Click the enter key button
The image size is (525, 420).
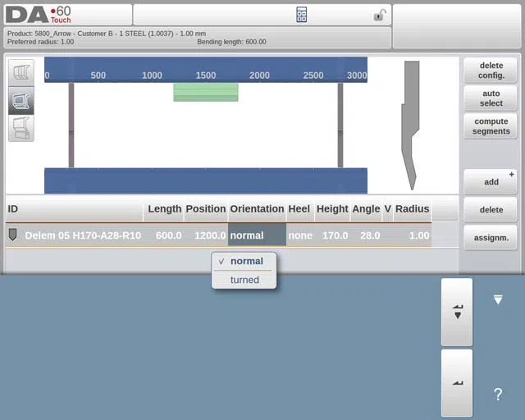457,383
